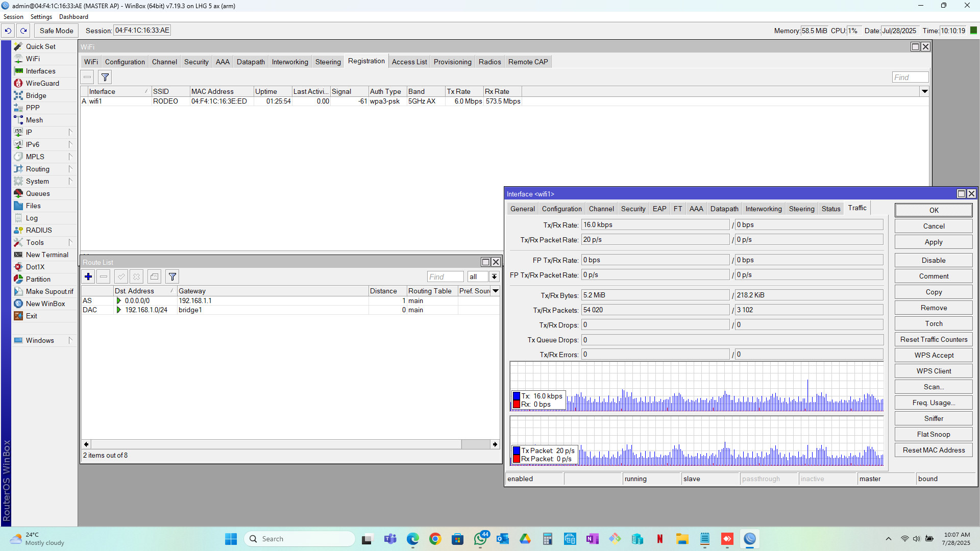
Task: Open Dashboard menu
Action: (73, 17)
